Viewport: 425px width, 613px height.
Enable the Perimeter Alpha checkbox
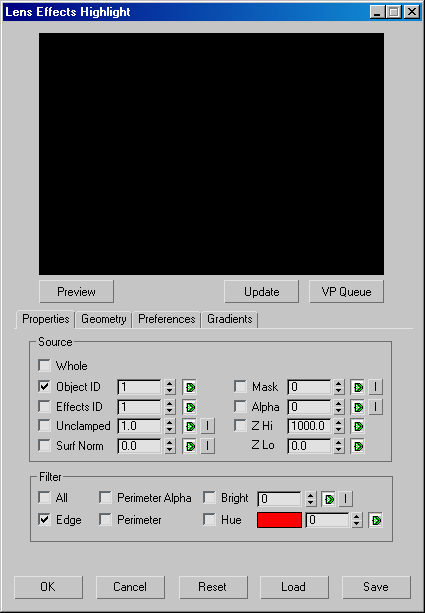tap(105, 498)
